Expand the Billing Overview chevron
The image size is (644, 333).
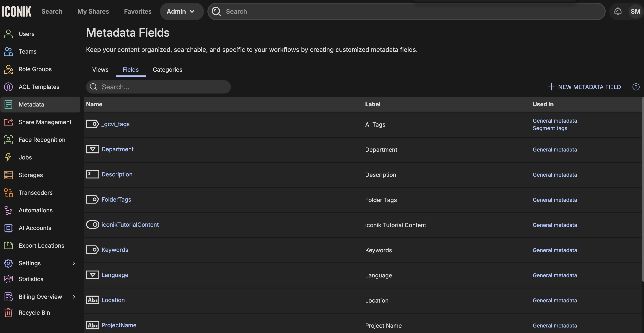(74, 297)
